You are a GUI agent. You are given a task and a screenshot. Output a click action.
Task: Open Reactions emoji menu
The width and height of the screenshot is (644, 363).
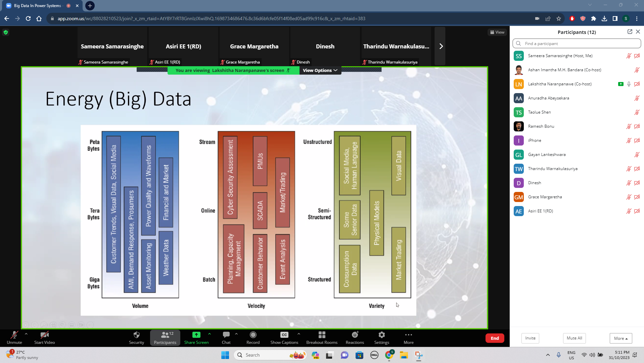tap(355, 335)
